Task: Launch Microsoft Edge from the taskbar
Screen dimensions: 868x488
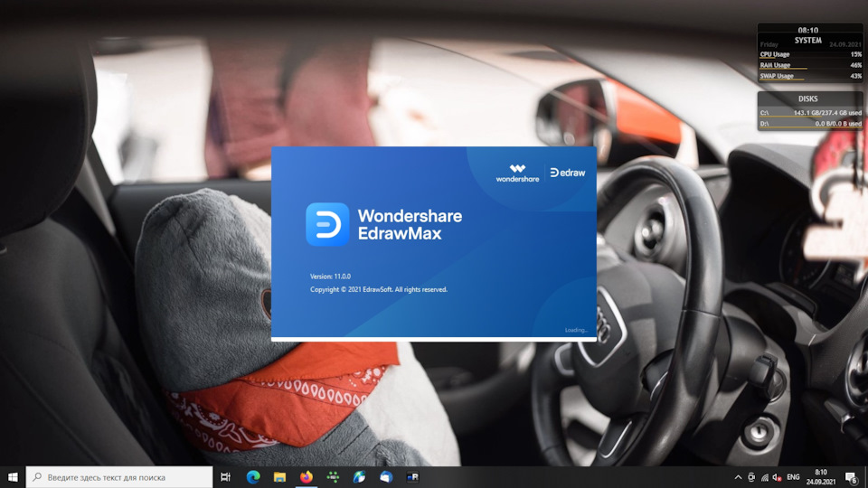Action: pyautogui.click(x=253, y=477)
